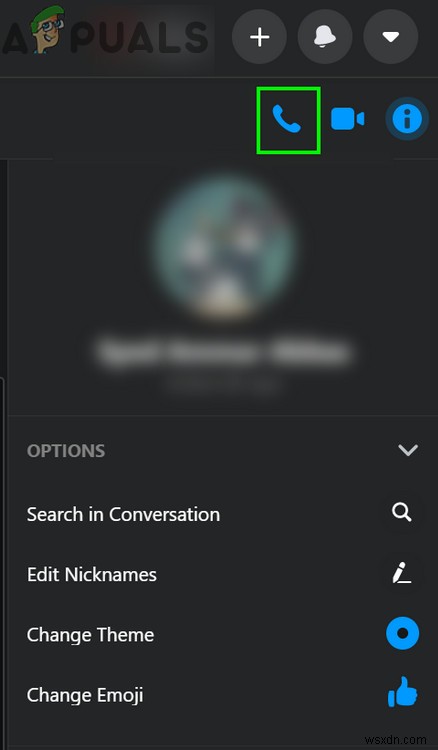Screen dimensions: 438x750
Task: Open notifications with the bell icon
Action: tap(325, 37)
